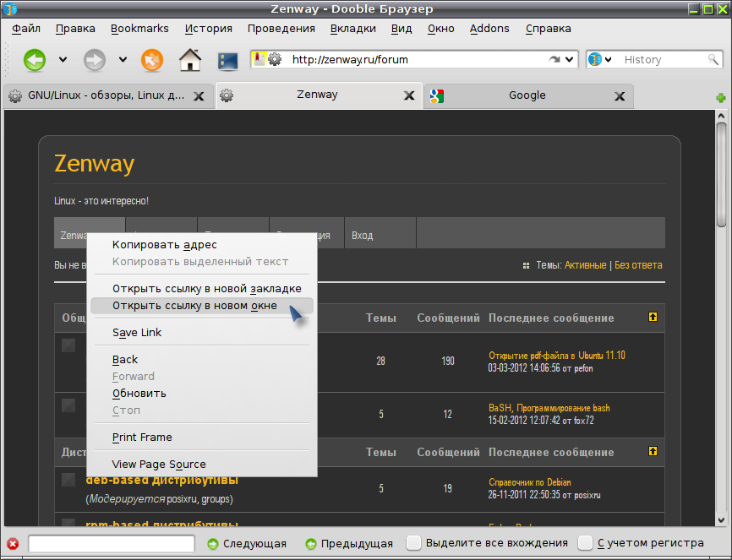The image size is (732, 560).
Task: Add a new tab with green plus
Action: coord(721,97)
